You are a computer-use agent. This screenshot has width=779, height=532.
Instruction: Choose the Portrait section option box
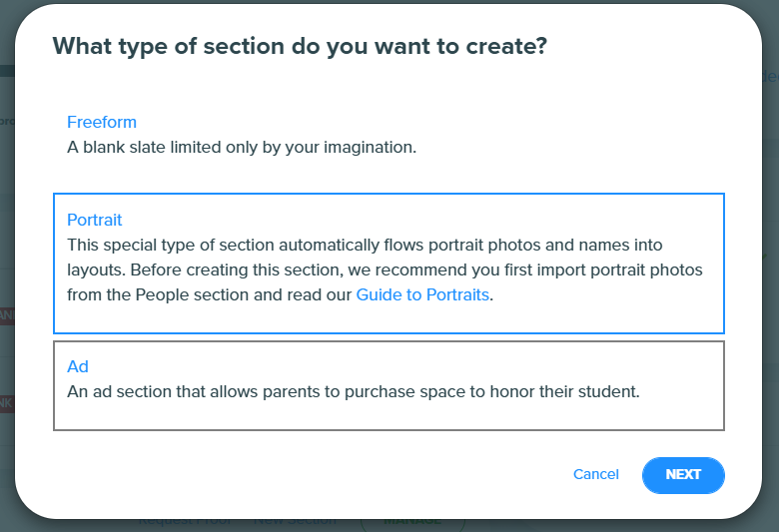[x=389, y=264]
